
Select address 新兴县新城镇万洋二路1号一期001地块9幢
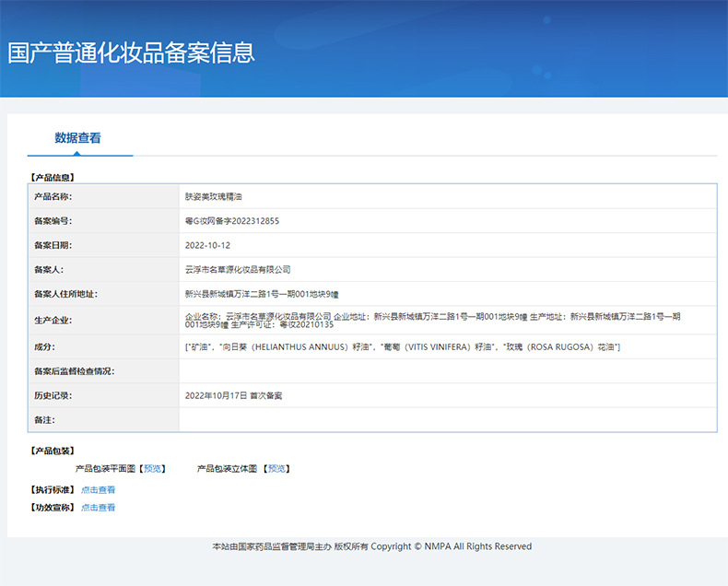coord(262,294)
